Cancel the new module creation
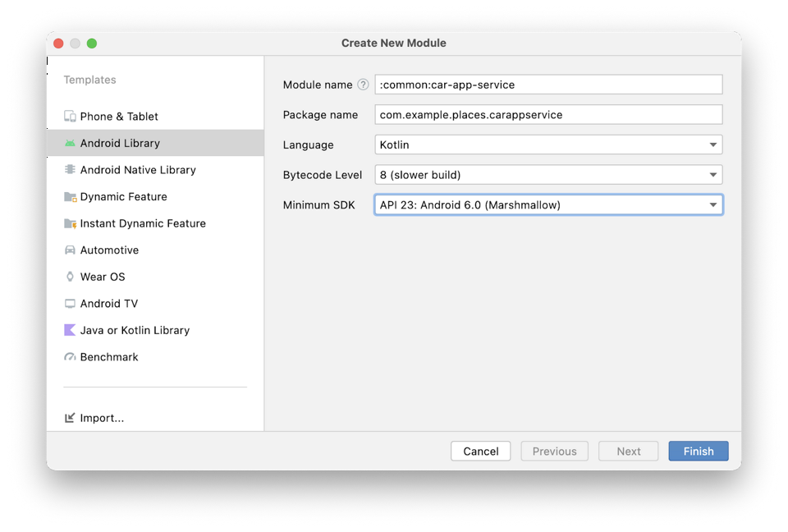788x532 pixels. 480,451
